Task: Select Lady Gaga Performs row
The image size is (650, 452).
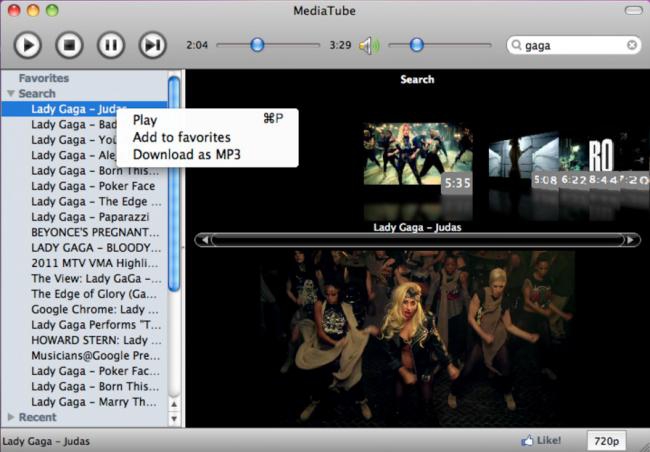Action: [x=84, y=324]
